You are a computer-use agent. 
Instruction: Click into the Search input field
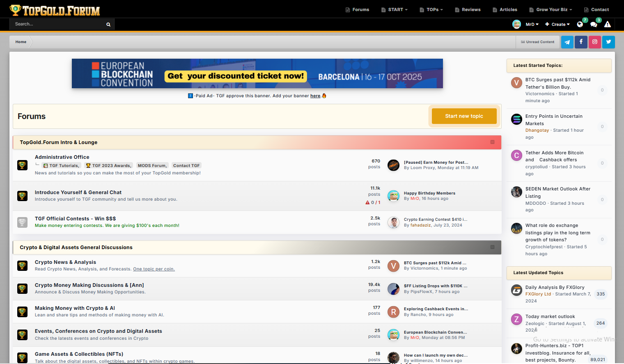(57, 24)
